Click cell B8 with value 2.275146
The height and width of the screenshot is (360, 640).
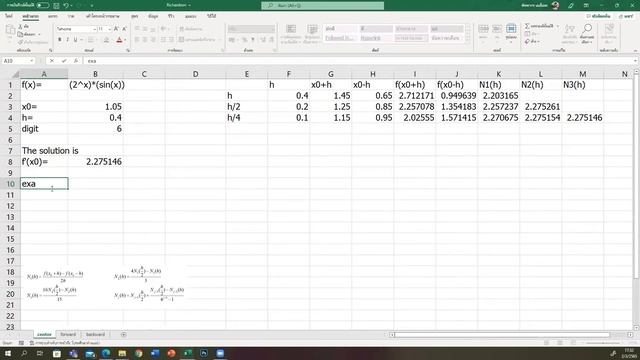(96, 162)
